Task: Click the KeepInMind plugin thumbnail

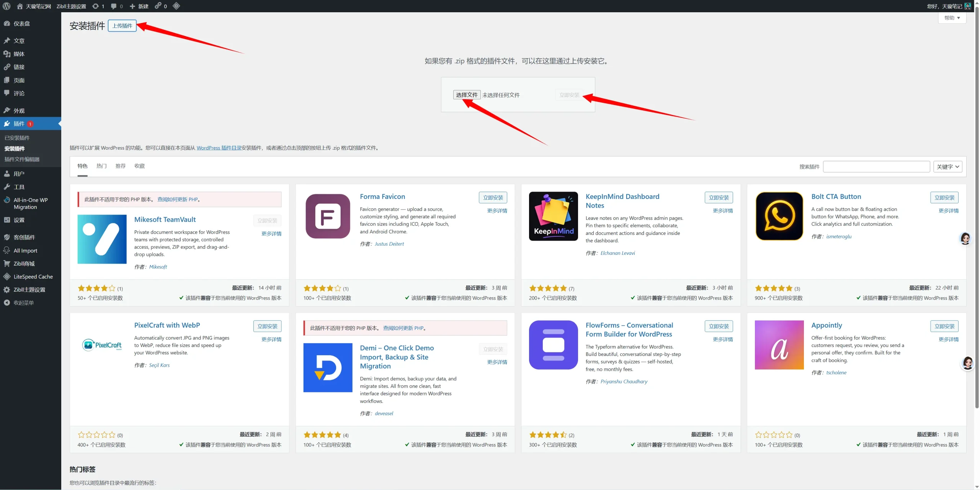Action: 554,216
